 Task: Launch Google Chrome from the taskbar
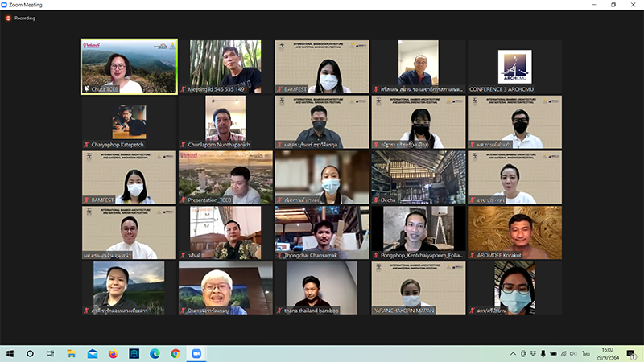coord(175,353)
